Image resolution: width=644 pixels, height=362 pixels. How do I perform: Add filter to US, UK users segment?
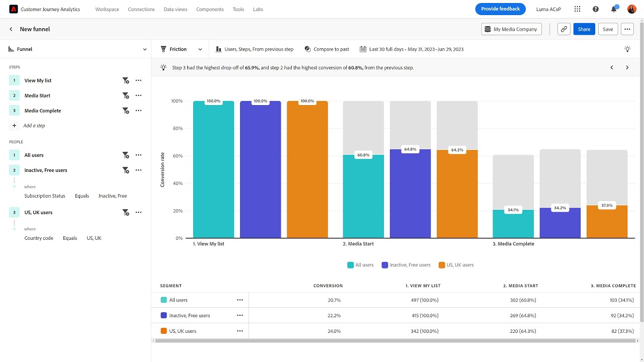[x=126, y=213]
